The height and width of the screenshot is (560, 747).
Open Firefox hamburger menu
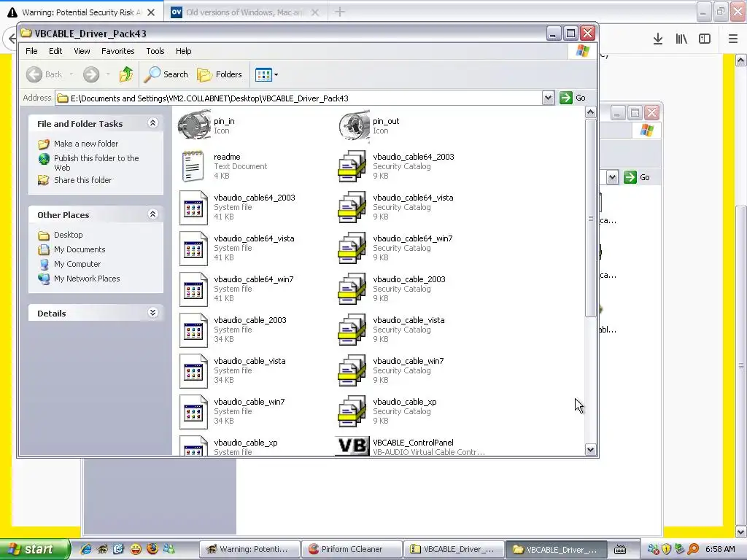(733, 39)
